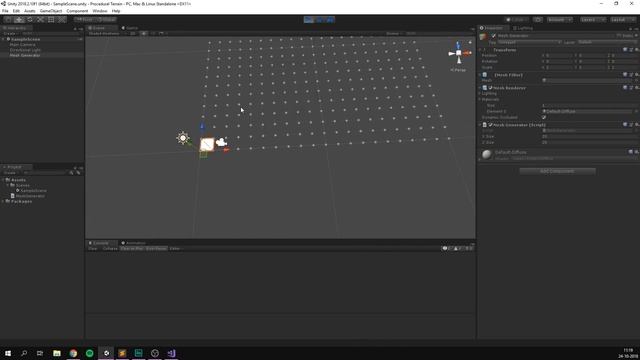The image size is (640, 360).
Task: Collapse the Transform component foldout
Action: tap(480, 50)
